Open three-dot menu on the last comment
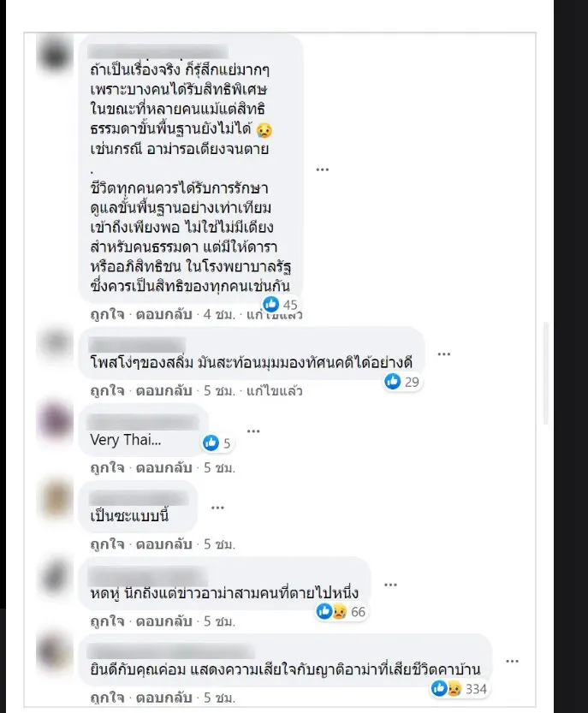Image resolution: width=588 pixels, height=713 pixels. 512,661
